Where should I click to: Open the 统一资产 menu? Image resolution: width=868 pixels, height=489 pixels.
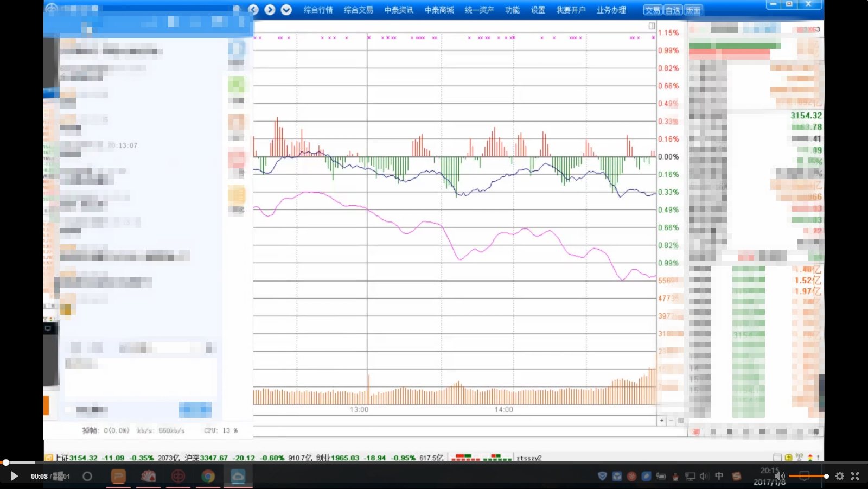479,10
